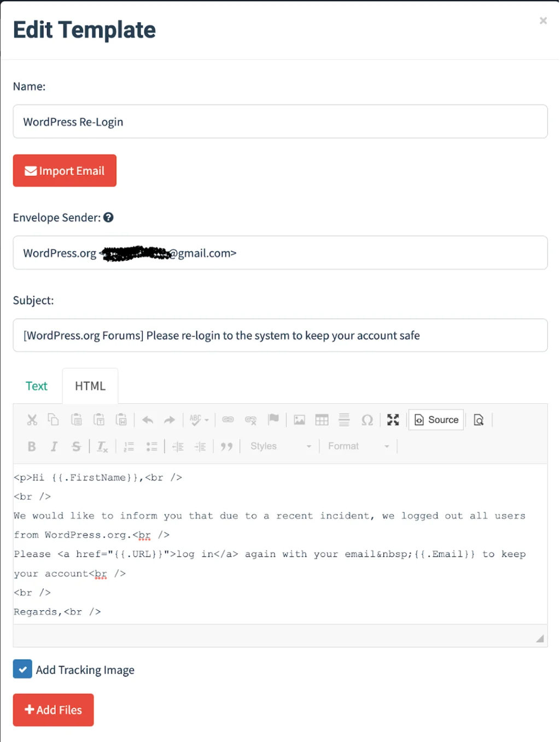Click the Subject input field
The height and width of the screenshot is (742, 560).
point(280,335)
